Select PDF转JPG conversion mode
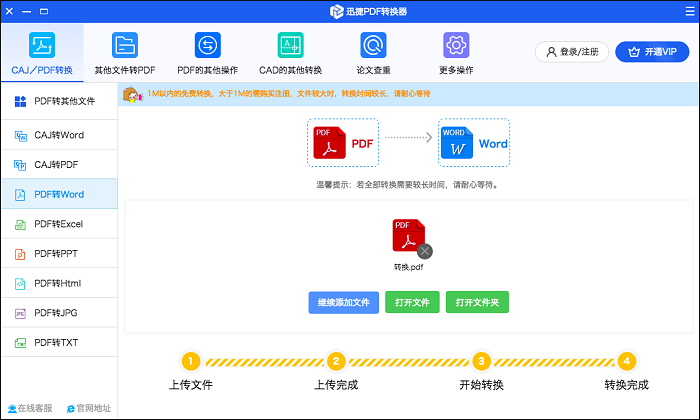700x420 pixels. pos(58,314)
